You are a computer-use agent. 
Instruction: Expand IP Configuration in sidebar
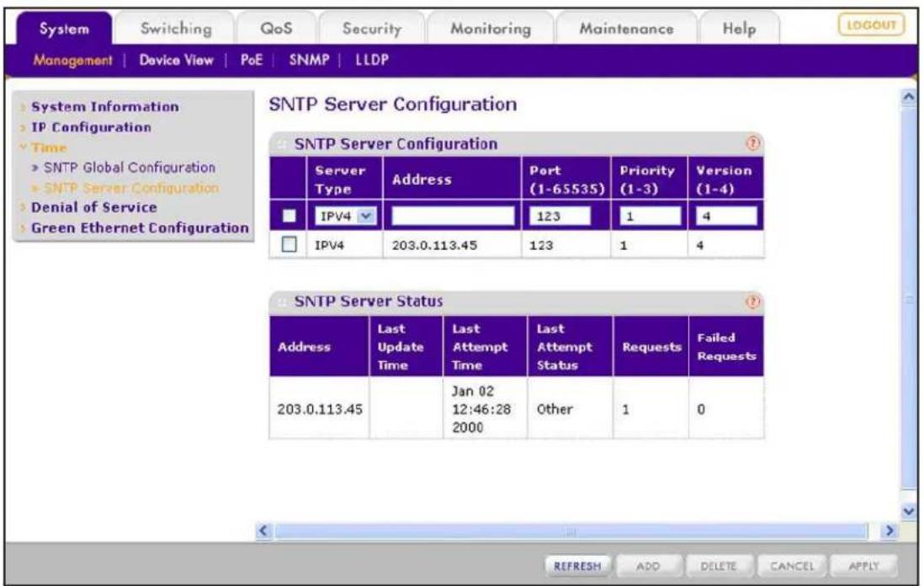click(x=91, y=127)
